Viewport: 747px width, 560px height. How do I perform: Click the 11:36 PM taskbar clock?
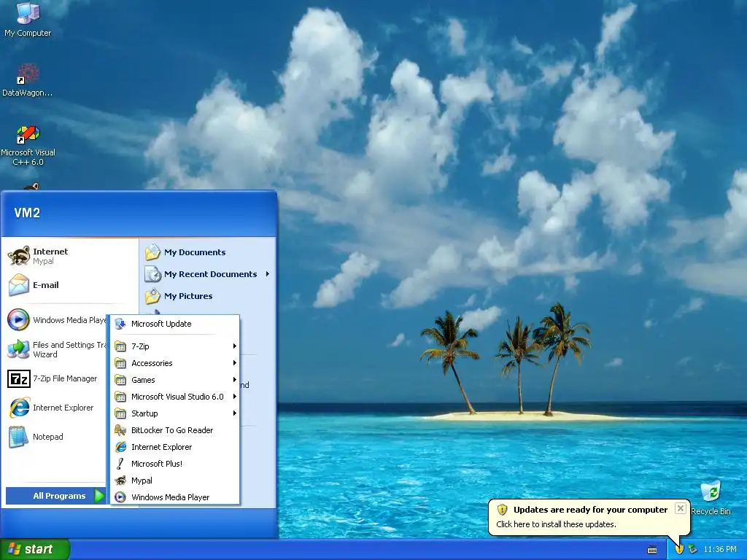720,550
